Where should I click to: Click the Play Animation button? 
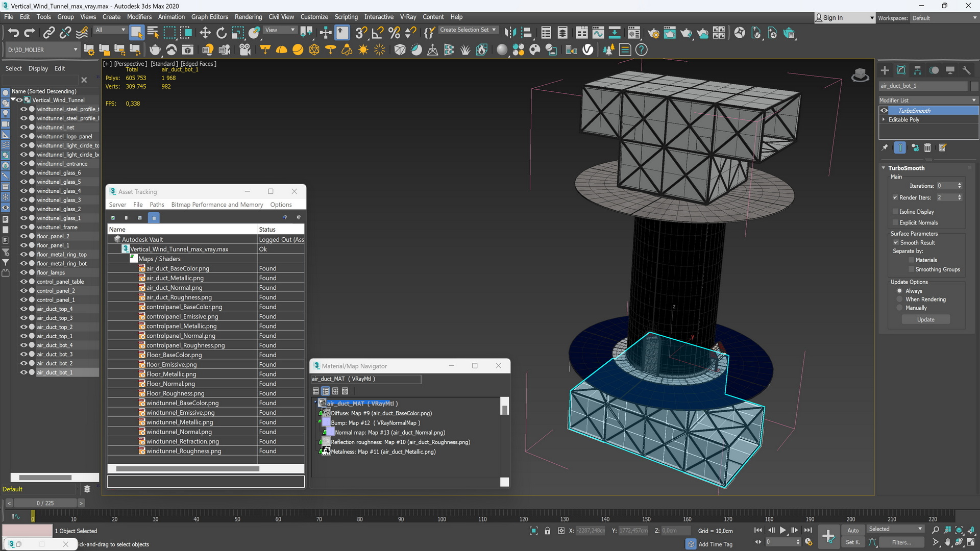[x=783, y=531]
